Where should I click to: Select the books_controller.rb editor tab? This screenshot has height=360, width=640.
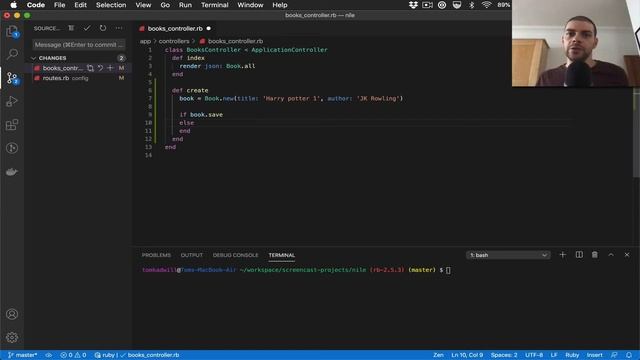175,29
